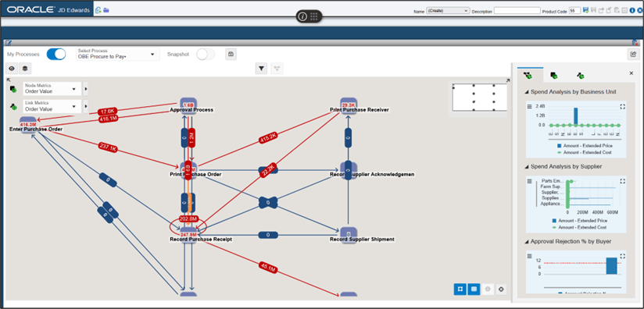Collapse Approval Rejection % by Buyer section
Viewport: 644px width, 309px height.
click(528, 241)
